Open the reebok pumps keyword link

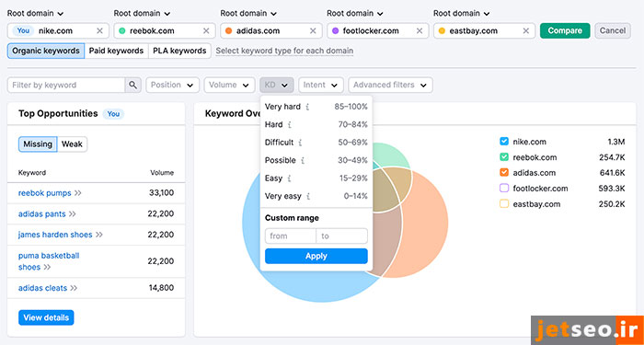45,193
